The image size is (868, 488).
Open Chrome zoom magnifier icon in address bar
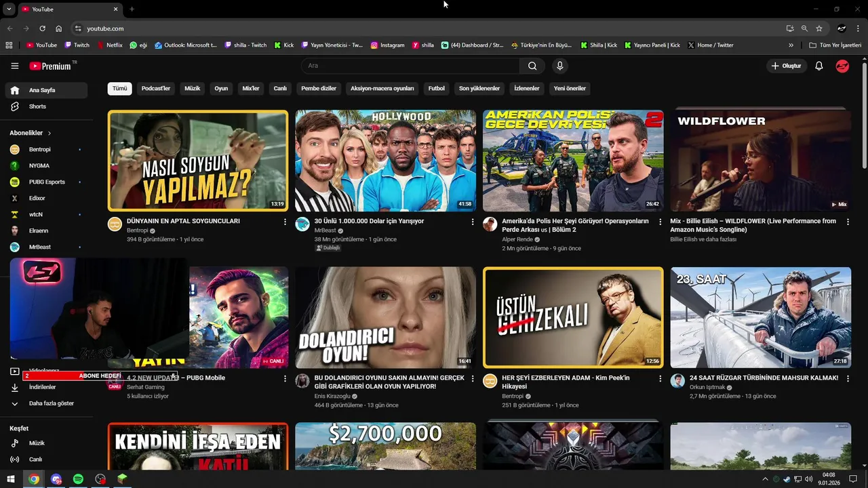point(804,28)
